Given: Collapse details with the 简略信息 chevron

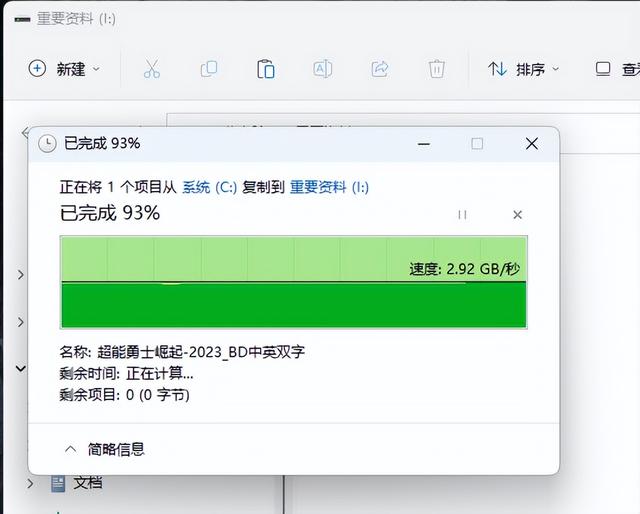Looking at the screenshot, I should click(x=71, y=449).
